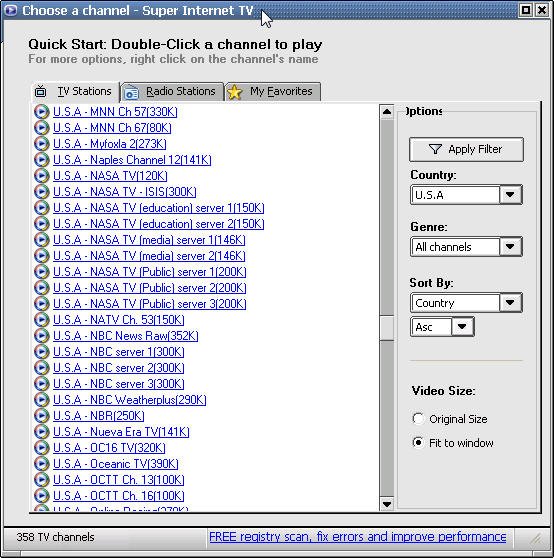Open the Country dropdown list
Viewport: 554px width, 558px height.
(510, 195)
